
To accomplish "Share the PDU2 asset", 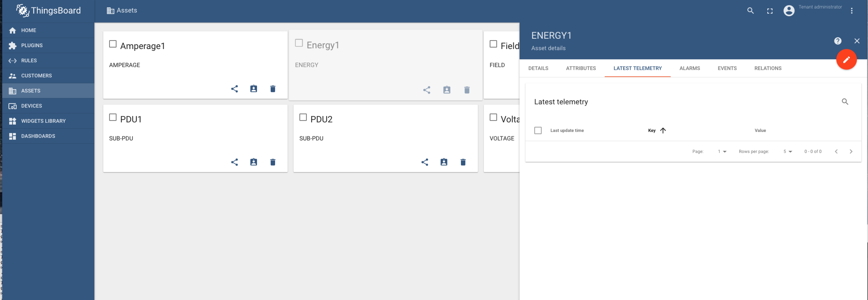I will click(425, 162).
